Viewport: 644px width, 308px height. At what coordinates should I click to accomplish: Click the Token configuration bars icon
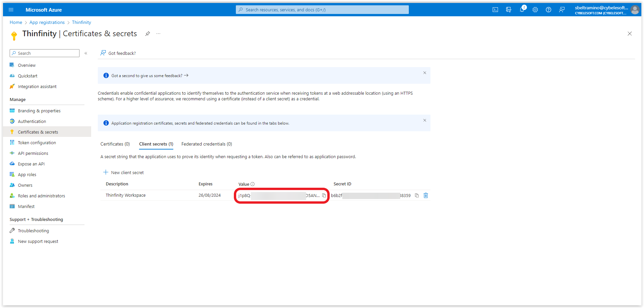(x=12, y=143)
